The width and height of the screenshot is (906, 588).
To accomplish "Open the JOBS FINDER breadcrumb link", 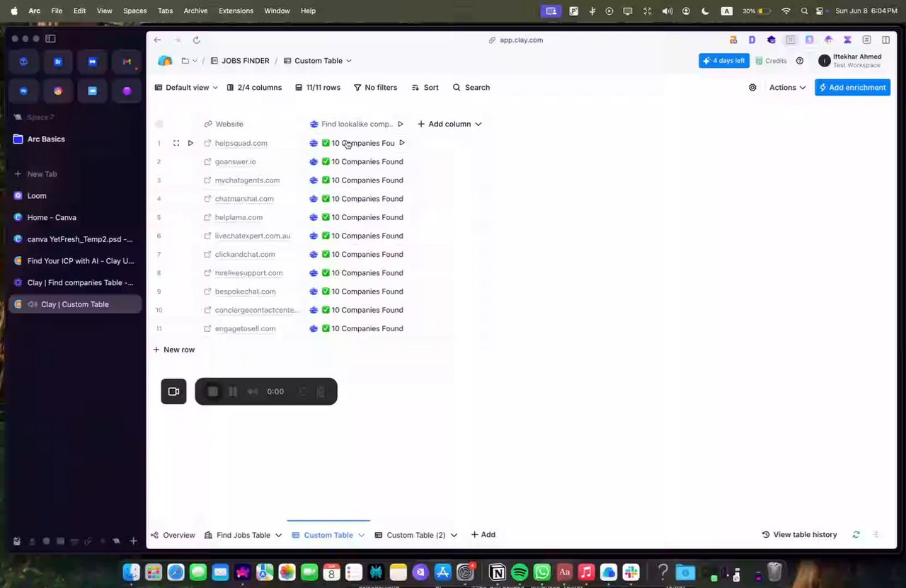I will click(x=239, y=61).
